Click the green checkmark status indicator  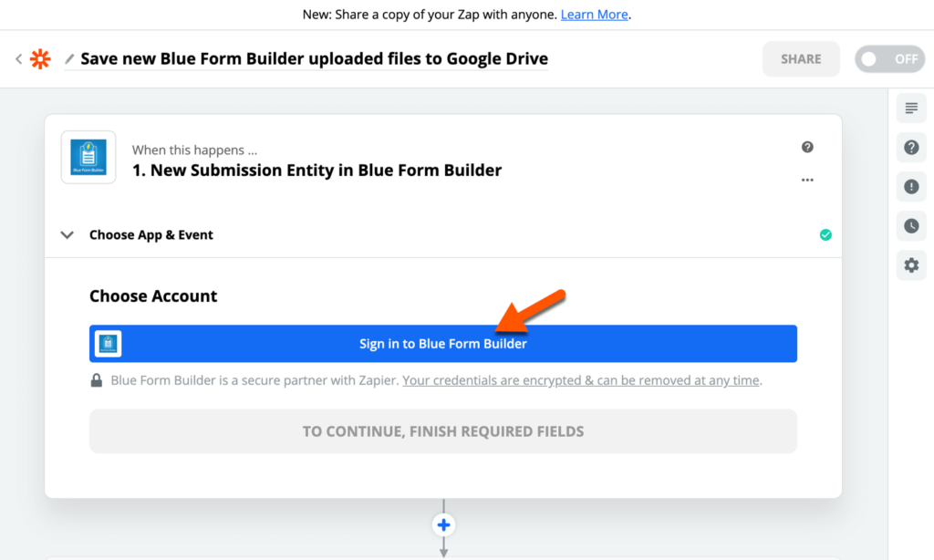(825, 234)
